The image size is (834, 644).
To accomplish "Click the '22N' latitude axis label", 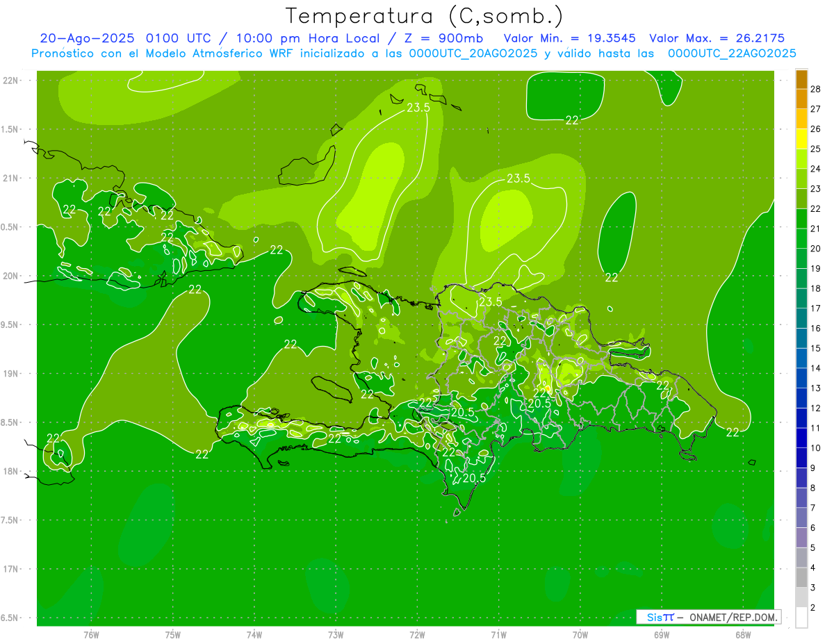I will coord(11,80).
